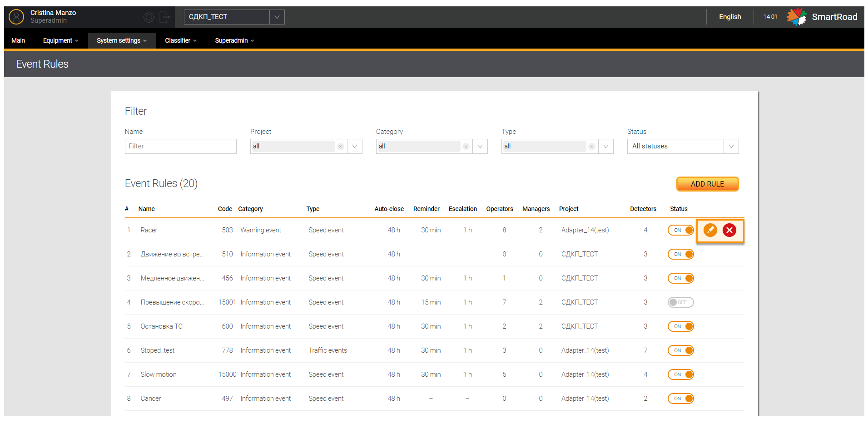The width and height of the screenshot is (868, 423).
Task: Sort by Project column header
Action: click(569, 209)
